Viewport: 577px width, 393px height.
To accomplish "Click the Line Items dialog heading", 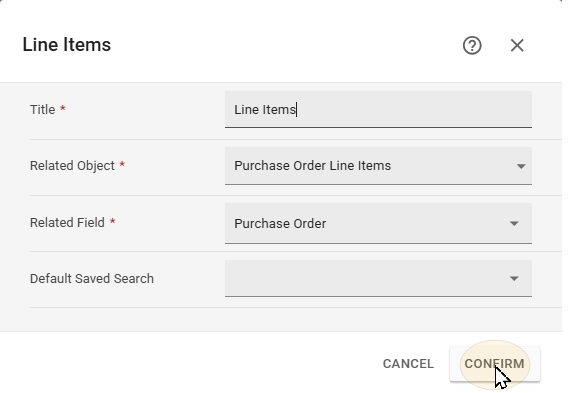I will point(67,45).
